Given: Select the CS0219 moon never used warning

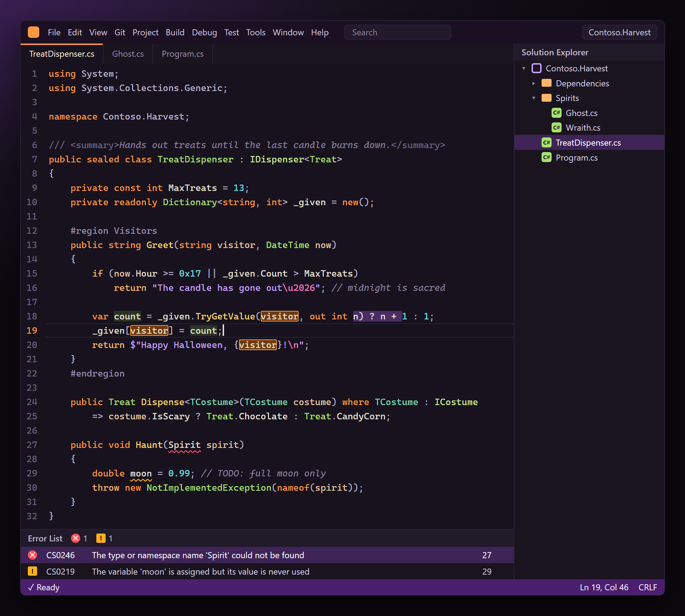Looking at the screenshot, I should [267, 571].
